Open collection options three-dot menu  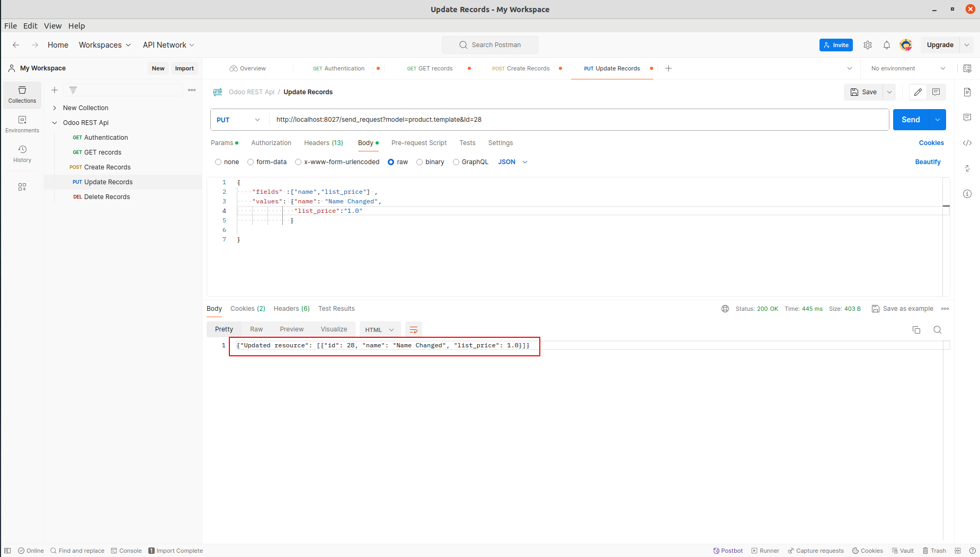(192, 90)
